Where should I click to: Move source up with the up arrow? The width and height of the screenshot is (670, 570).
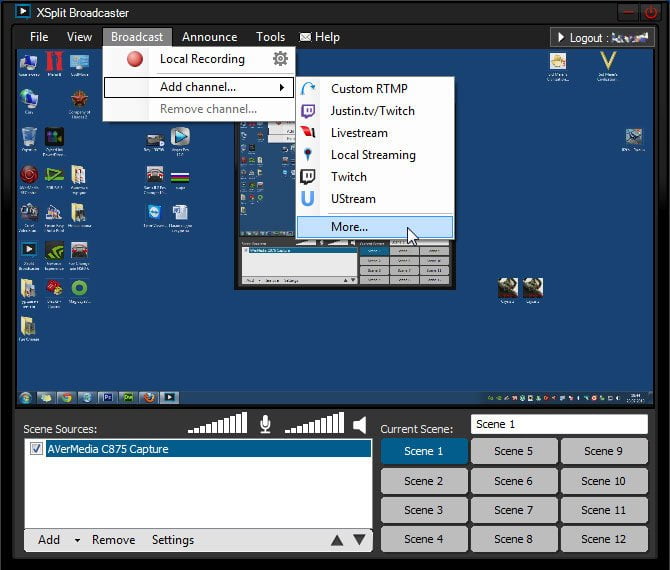[x=337, y=541]
